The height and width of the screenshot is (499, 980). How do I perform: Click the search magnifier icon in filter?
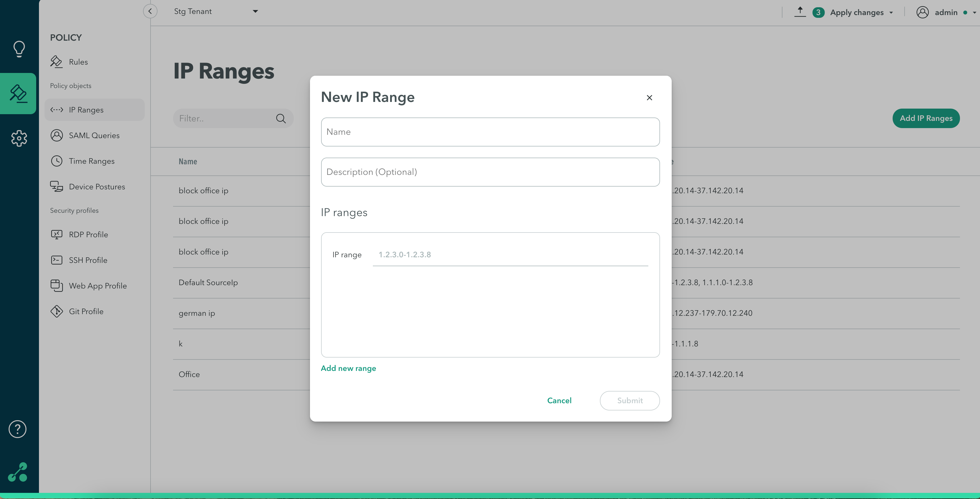[x=281, y=118]
